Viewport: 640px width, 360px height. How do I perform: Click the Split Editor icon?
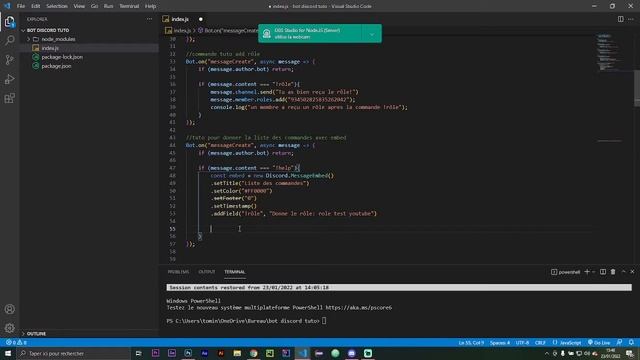point(620,19)
